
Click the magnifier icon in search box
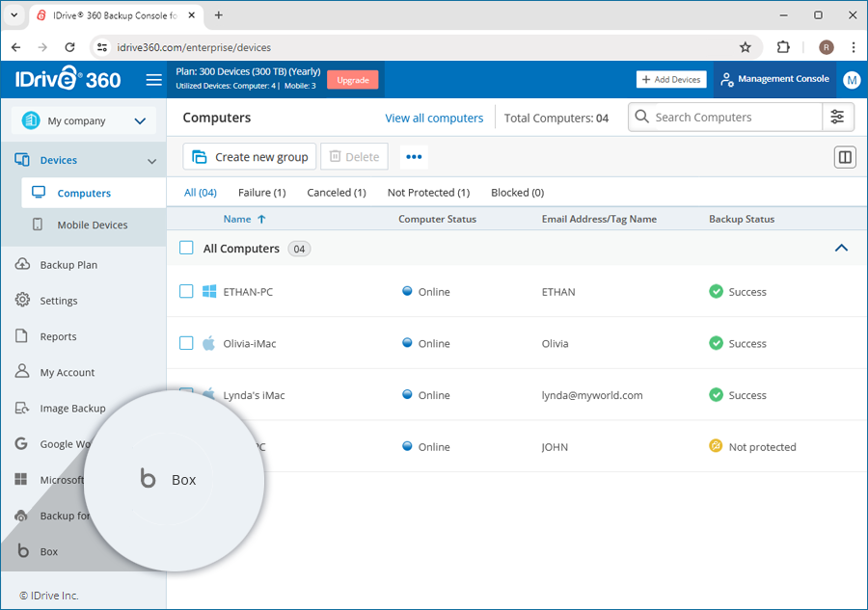[x=641, y=117]
